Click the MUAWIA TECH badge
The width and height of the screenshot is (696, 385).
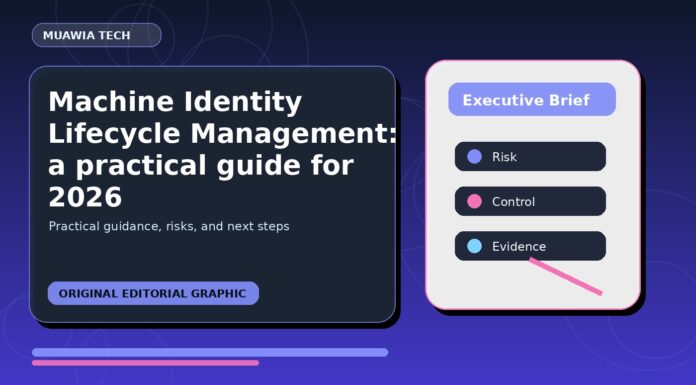coord(97,35)
